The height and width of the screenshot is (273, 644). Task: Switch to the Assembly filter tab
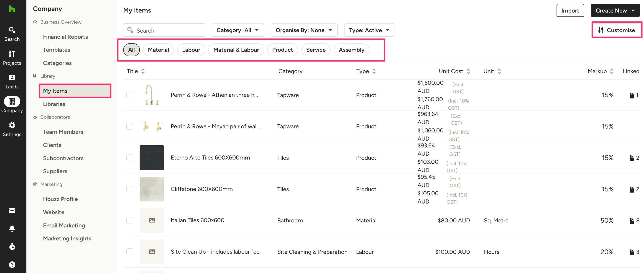point(351,50)
